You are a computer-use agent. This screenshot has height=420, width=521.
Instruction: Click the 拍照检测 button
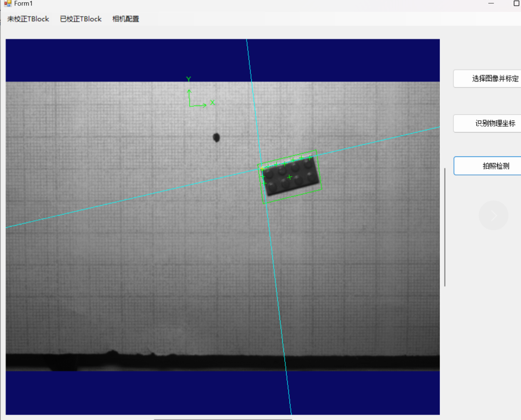point(488,166)
